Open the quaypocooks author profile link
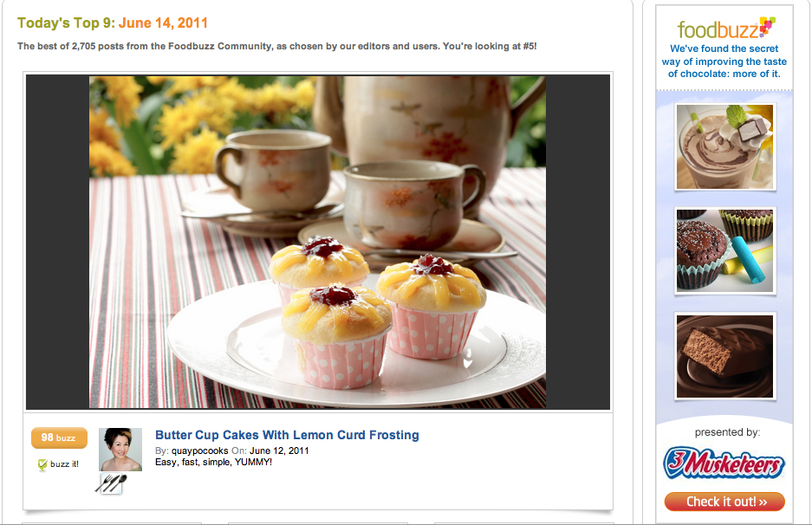The height and width of the screenshot is (525, 812). (200, 450)
